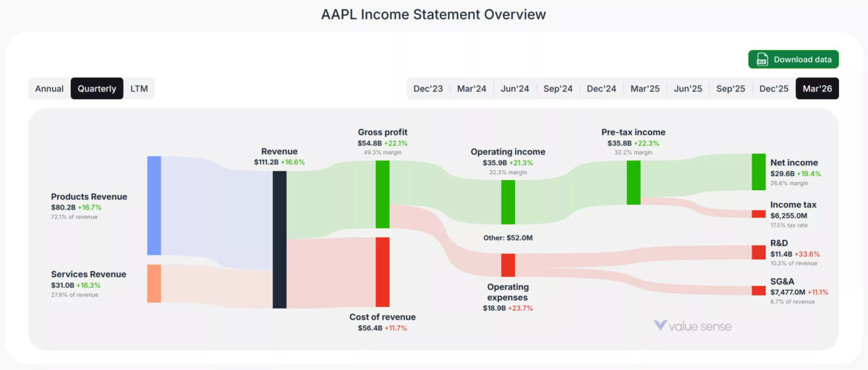Click the Download data button

tap(793, 59)
